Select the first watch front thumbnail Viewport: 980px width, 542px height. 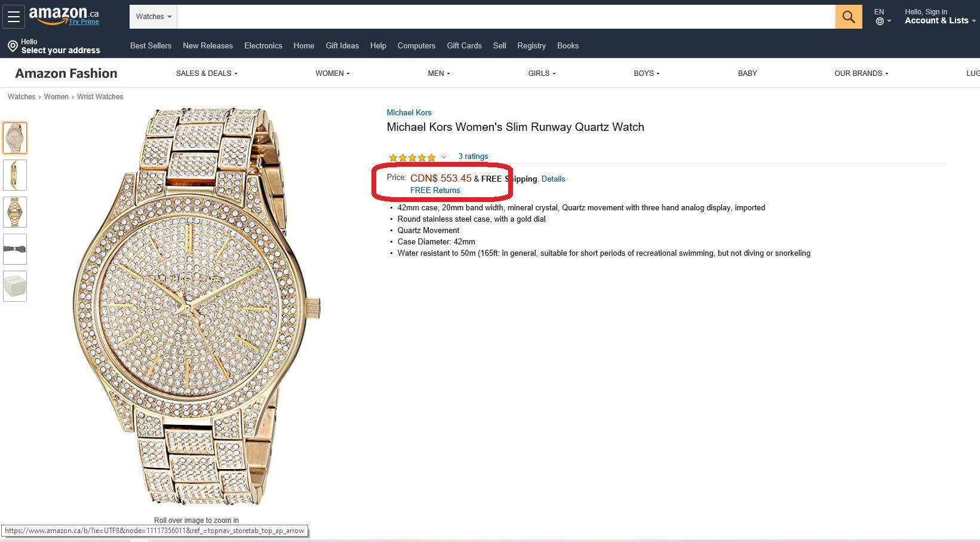tap(15, 138)
